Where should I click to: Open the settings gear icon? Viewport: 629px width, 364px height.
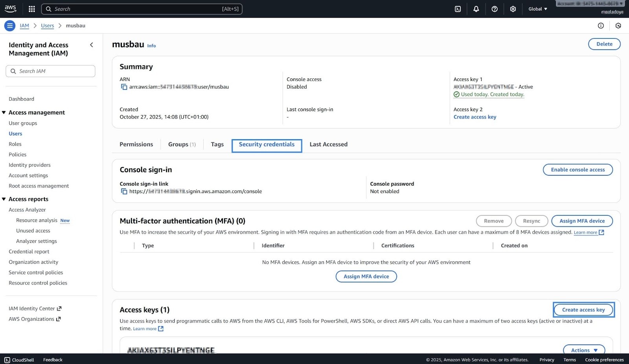point(513,9)
